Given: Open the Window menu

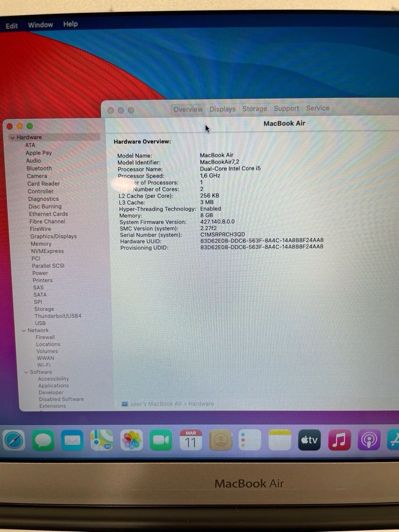Looking at the screenshot, I should point(40,25).
